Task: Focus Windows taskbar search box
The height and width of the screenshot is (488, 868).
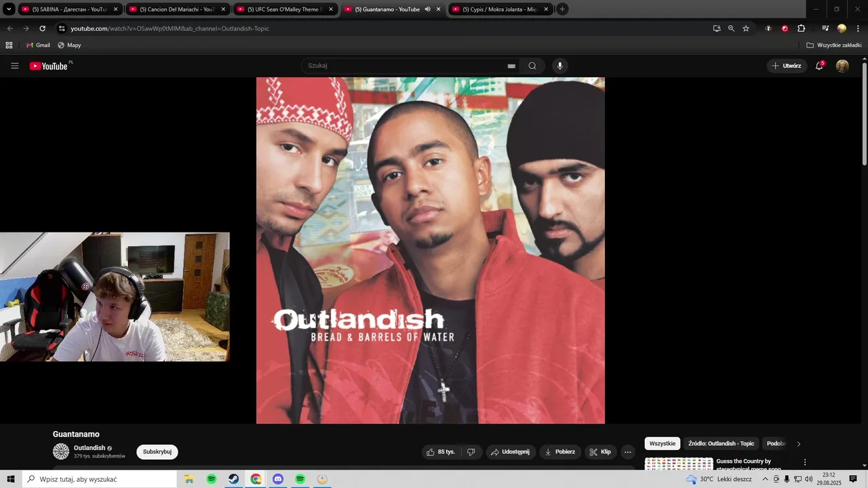Action: click(100, 479)
